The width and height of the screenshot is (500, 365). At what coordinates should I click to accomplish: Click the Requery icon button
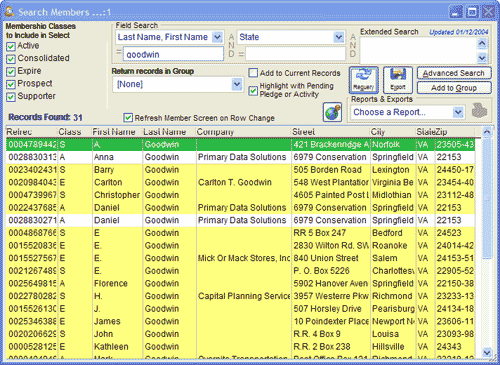click(364, 80)
